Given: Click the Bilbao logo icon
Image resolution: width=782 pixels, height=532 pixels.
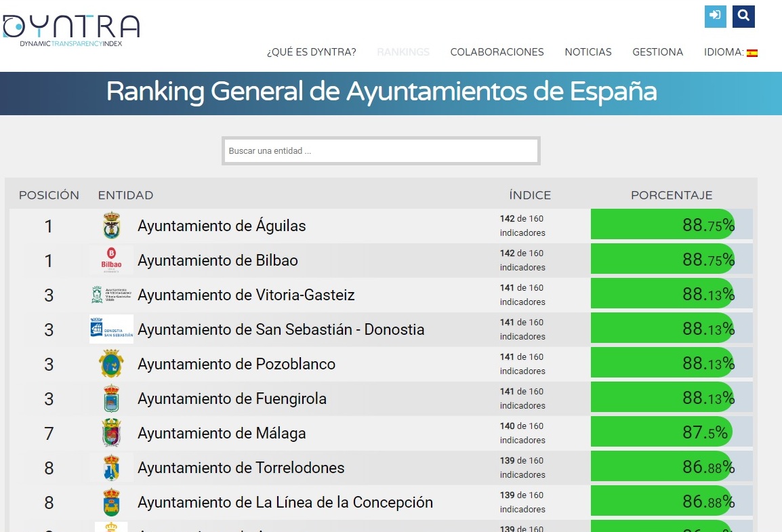Looking at the screenshot, I should coord(111,259).
